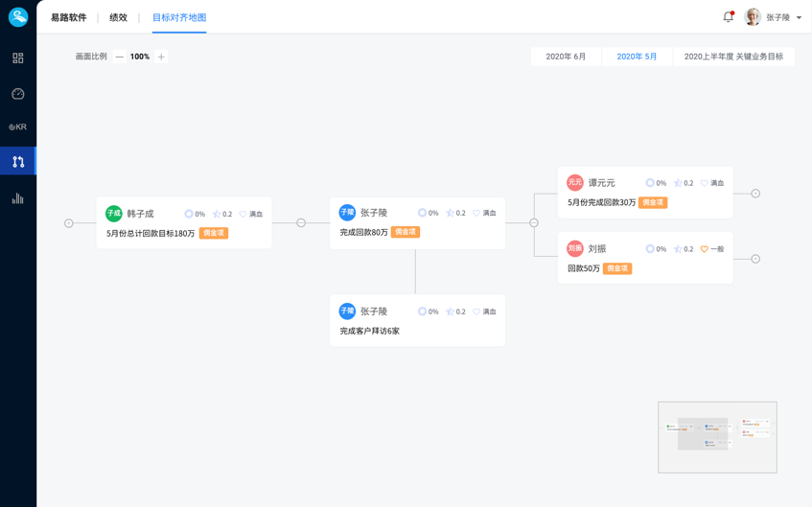This screenshot has width=812, height=507.
Task: Select the goal alignment map sidebar icon
Action: click(18, 162)
